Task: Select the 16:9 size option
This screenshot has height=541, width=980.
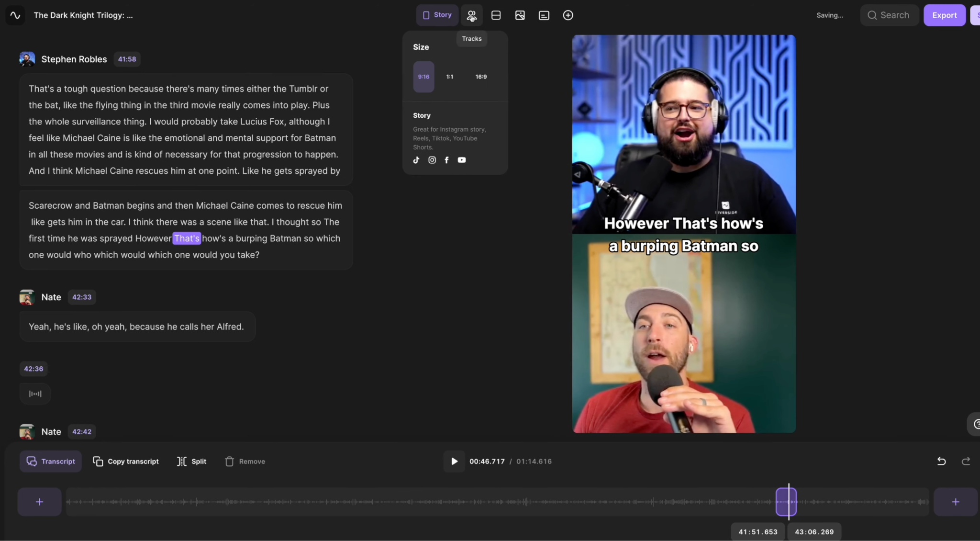Action: point(481,77)
